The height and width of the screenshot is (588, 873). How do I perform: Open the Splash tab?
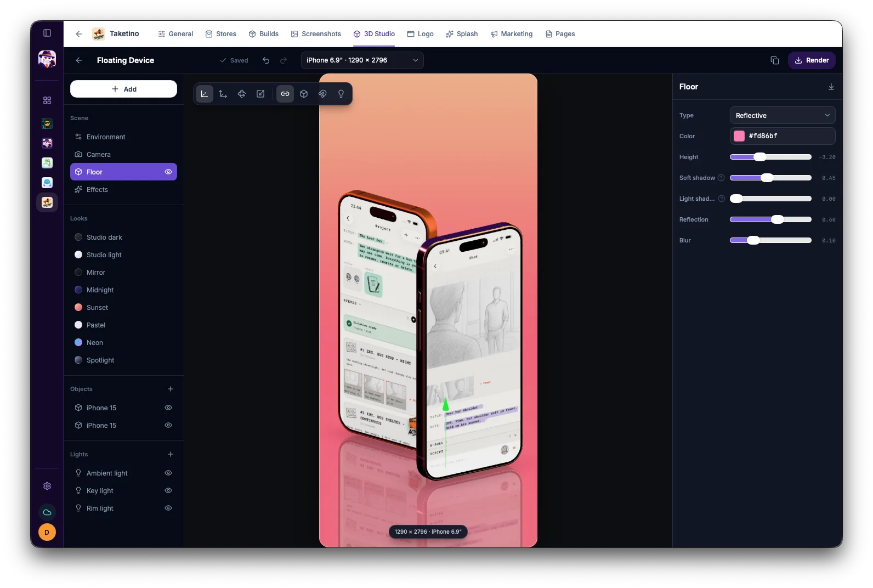pyautogui.click(x=462, y=34)
